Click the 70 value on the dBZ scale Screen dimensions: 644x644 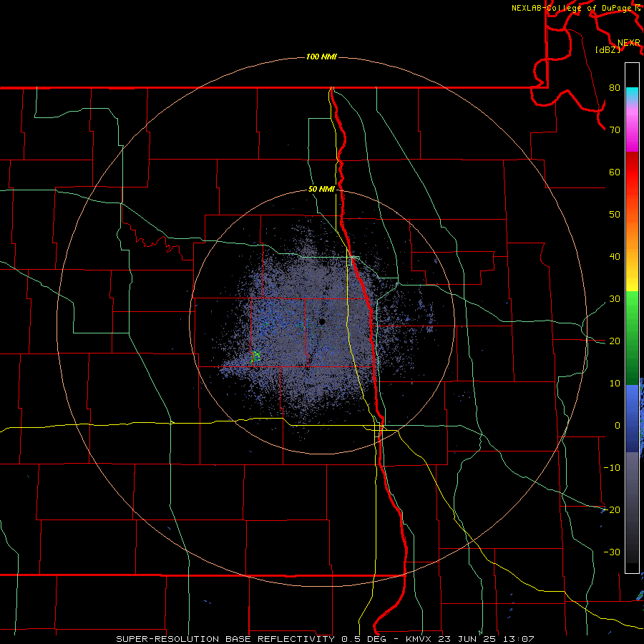pyautogui.click(x=615, y=130)
